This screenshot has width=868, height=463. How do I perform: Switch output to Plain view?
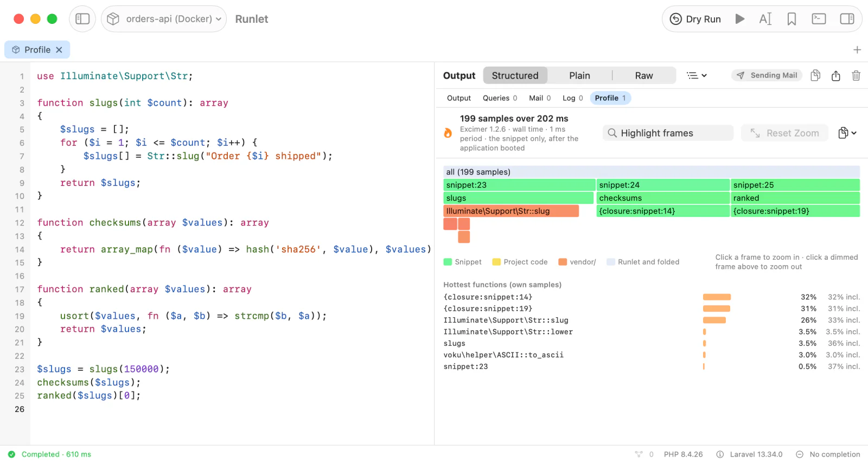579,75
